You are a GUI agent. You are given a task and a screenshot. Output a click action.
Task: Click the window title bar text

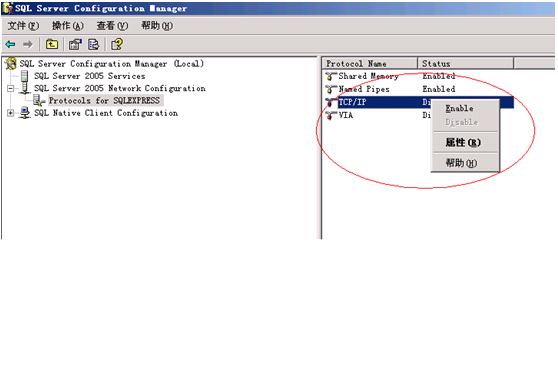101,8
